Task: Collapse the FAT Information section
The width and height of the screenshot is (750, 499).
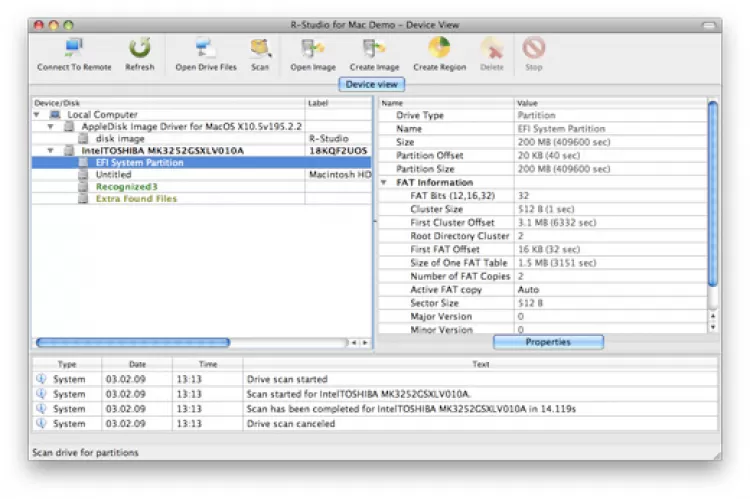Action: click(384, 183)
